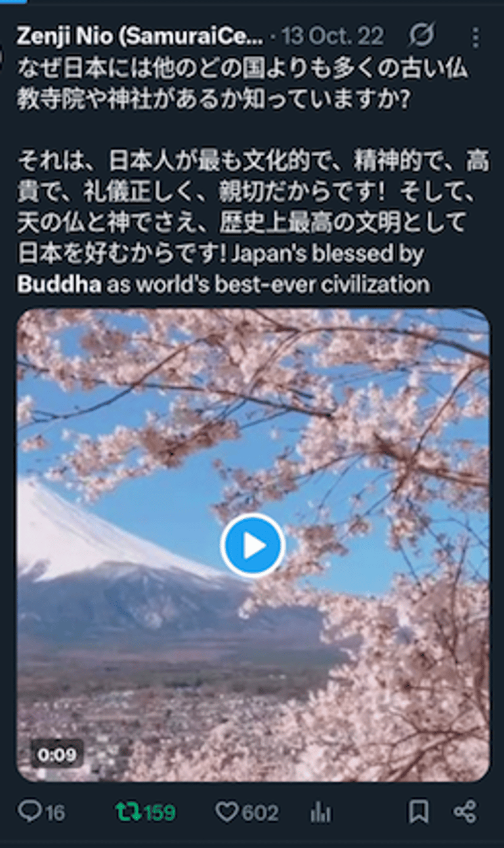
Task: Click the bold word Buddha
Action: [x=59, y=284]
